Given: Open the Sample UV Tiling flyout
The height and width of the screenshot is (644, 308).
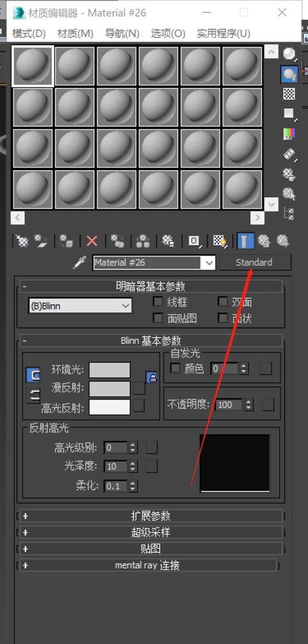Looking at the screenshot, I should (289, 113).
